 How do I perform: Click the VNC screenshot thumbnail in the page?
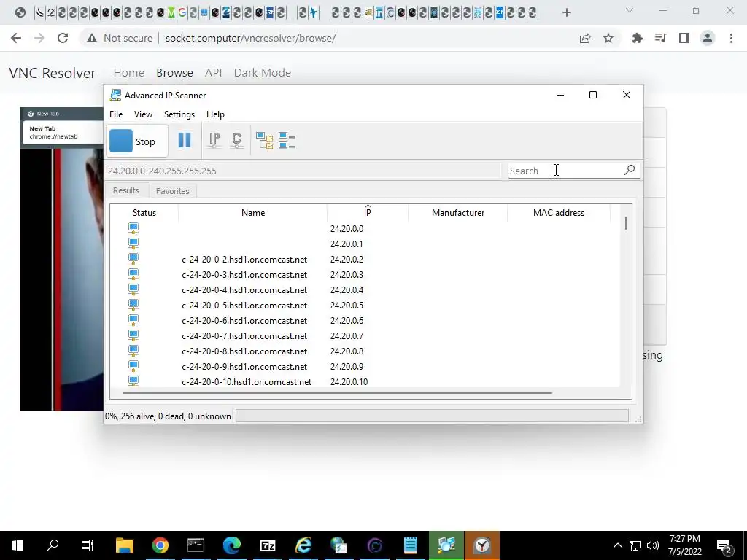[61, 259]
